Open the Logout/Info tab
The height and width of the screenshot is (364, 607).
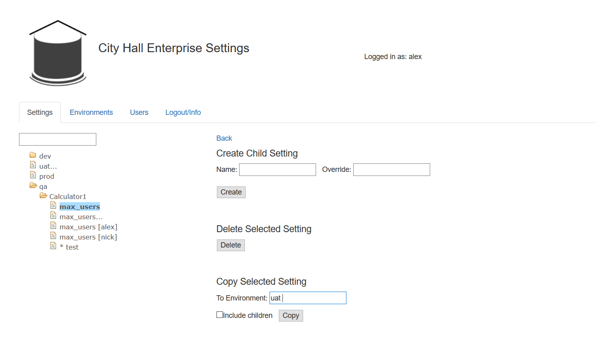pos(183,112)
